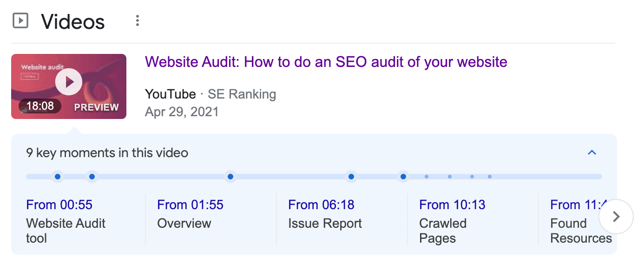
Task: Select the second timeline dot for Overview
Action: (92, 177)
